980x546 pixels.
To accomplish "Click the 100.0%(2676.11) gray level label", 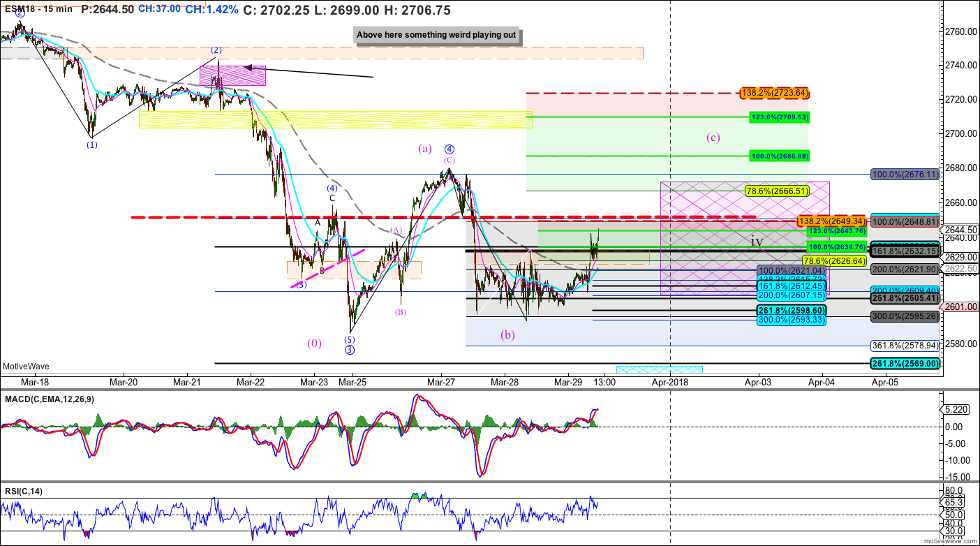I will click(905, 175).
